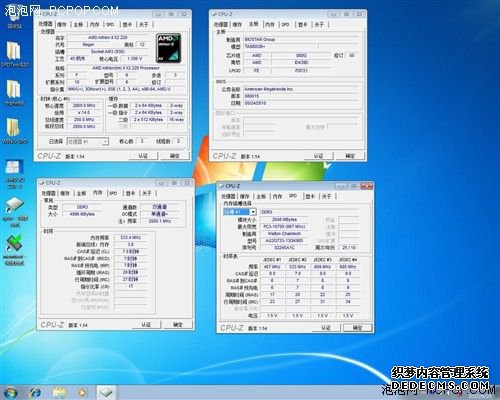Image resolution: width=500 pixels, height=400 pixels.
Task: Select the multiplier value x 14.0
Action: point(84,113)
